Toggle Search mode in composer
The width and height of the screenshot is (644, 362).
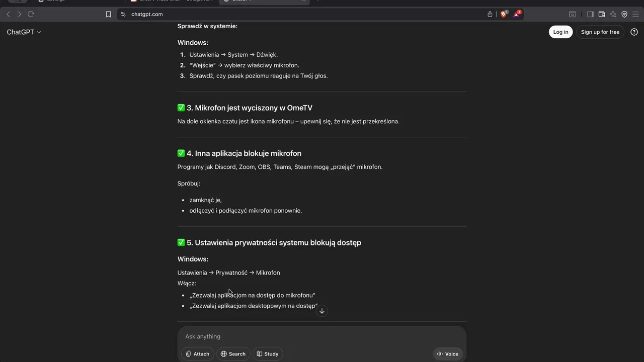(x=233, y=354)
